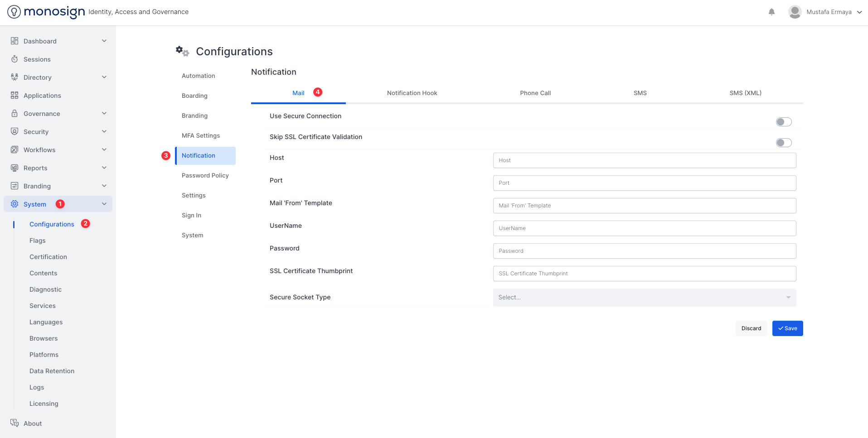Click the About icon in sidebar
The width and height of the screenshot is (868, 438).
15,423
